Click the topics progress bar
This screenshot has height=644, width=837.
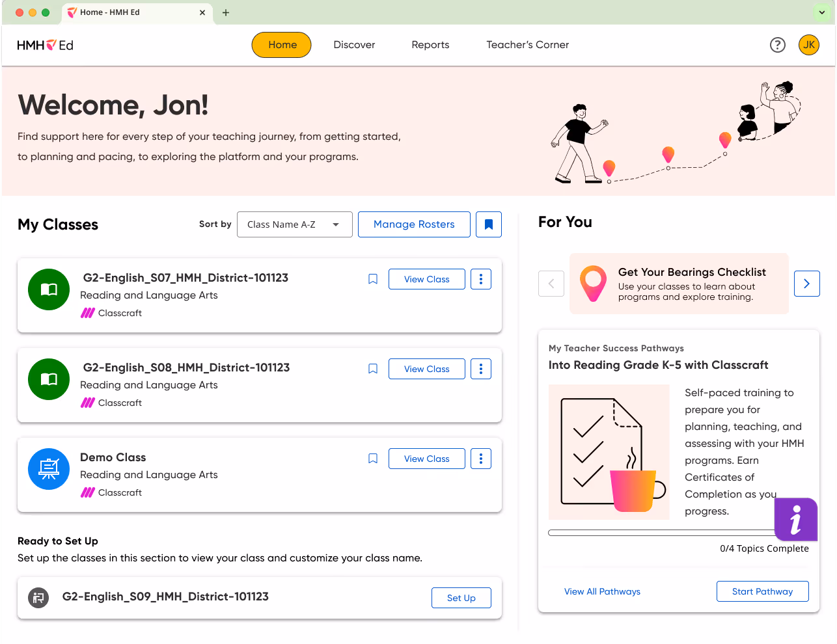coord(678,533)
